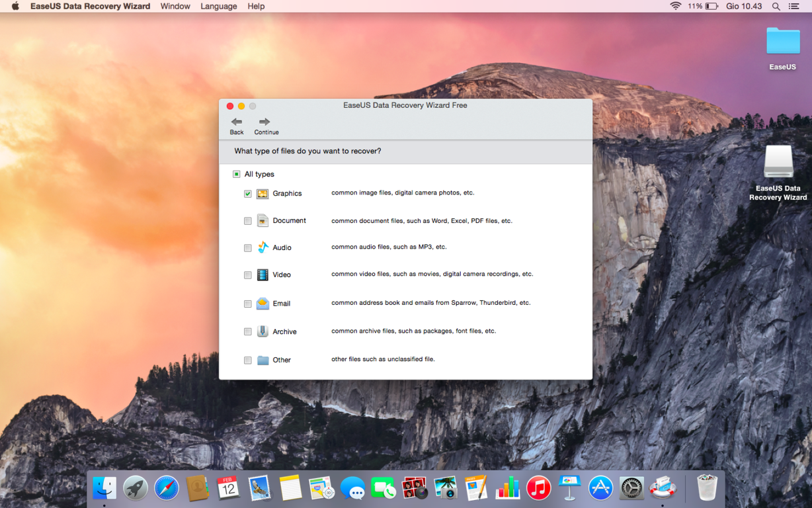Click the Email envelope icon

point(263,304)
